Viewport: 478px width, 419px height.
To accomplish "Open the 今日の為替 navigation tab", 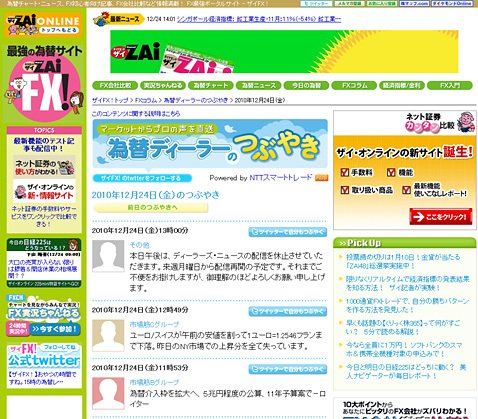I will tap(306, 85).
